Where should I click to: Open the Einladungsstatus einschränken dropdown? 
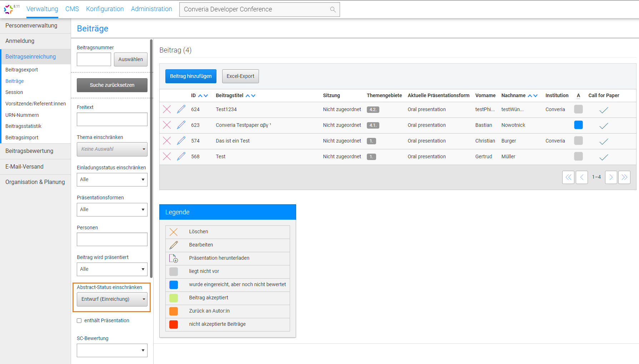pos(112,180)
